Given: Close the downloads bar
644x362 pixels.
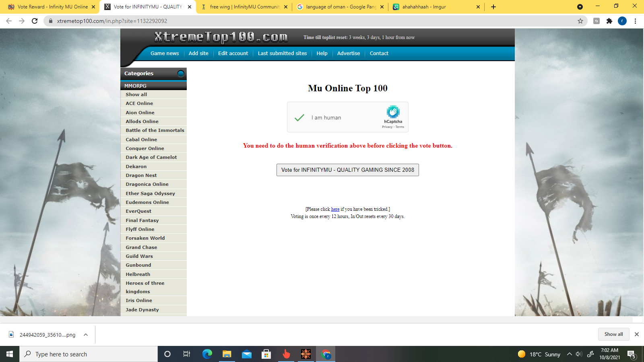Looking at the screenshot, I should 637,334.
